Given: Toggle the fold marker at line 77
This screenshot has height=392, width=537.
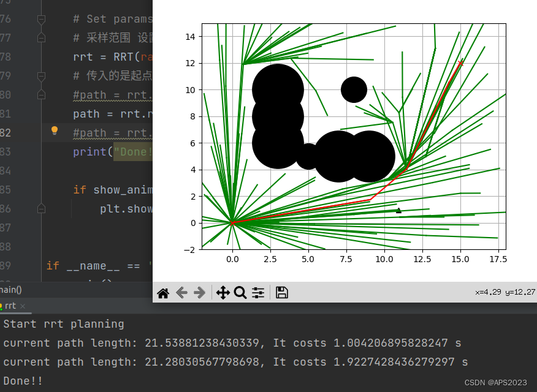Looking at the screenshot, I should pyautogui.click(x=41, y=38).
